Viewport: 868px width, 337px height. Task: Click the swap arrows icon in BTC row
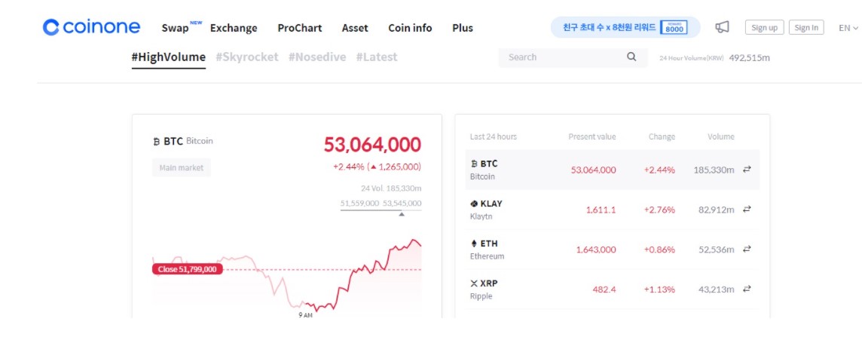pyautogui.click(x=747, y=170)
